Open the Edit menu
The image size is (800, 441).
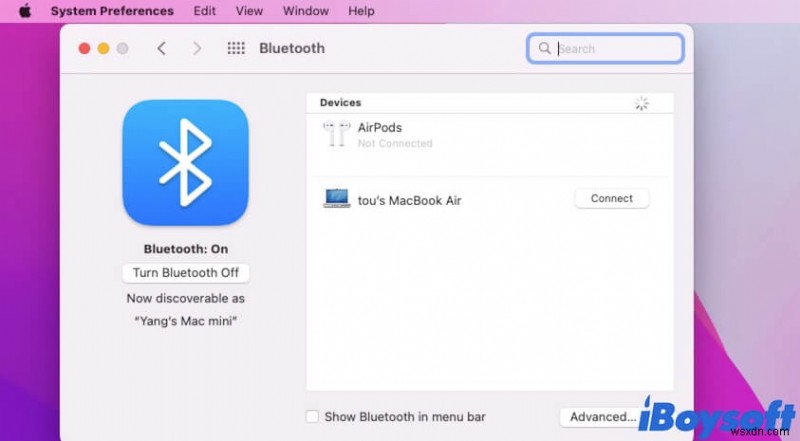(x=205, y=11)
